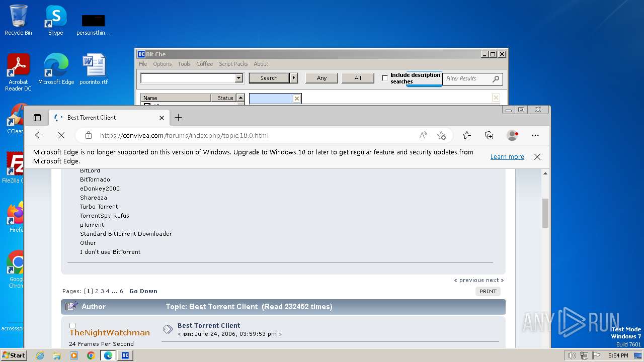
Task: Open the Microsoft Edge desktop shortcut
Action: click(56, 69)
